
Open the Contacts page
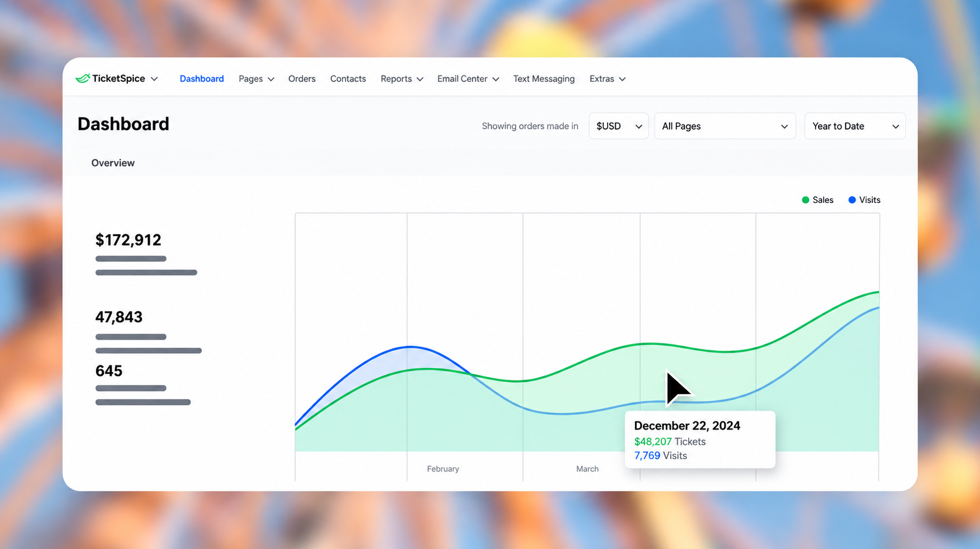pyautogui.click(x=348, y=79)
